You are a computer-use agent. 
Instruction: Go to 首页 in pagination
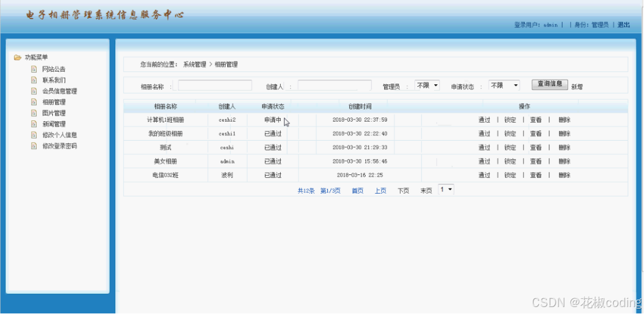click(x=357, y=191)
